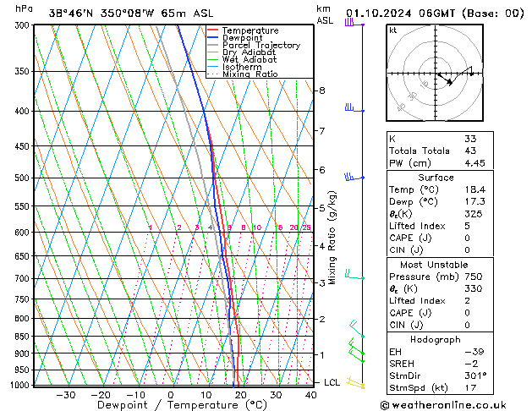Click the blue Dewpoint legend line

pos(213,38)
